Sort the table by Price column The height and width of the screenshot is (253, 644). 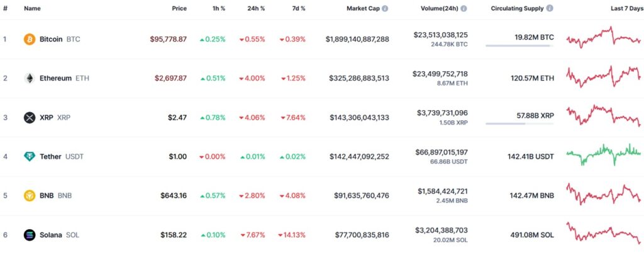pos(179,9)
